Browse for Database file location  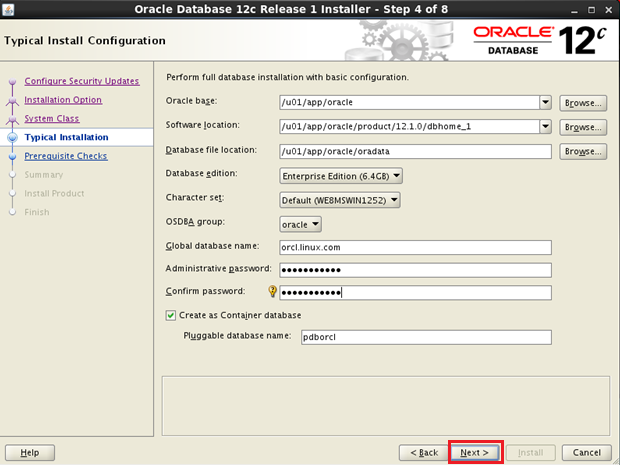click(x=583, y=151)
